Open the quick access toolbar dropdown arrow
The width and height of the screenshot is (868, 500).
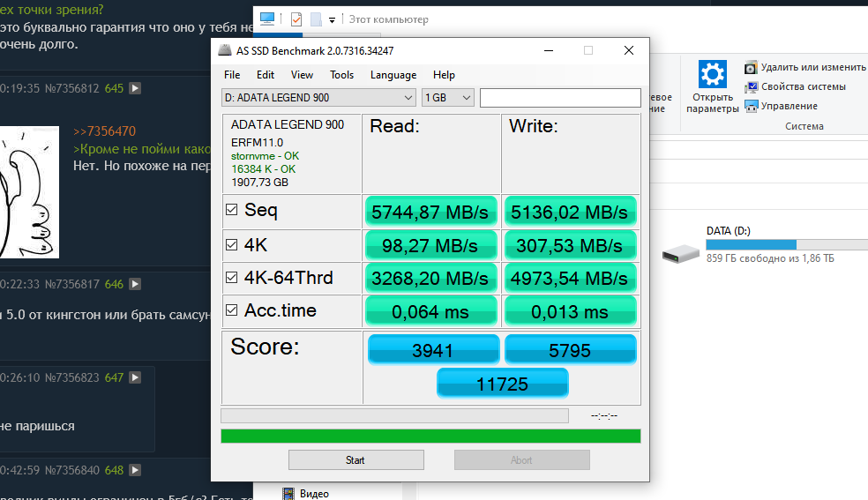coord(333,20)
